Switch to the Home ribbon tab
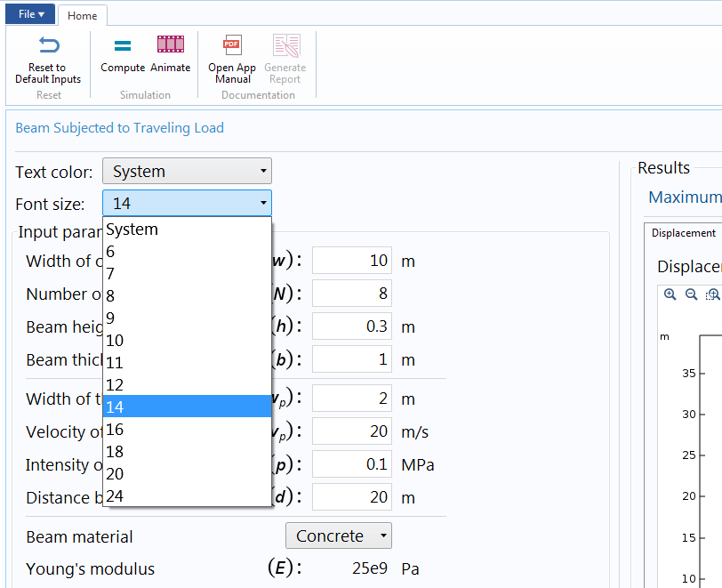722x588 pixels. [x=83, y=15]
